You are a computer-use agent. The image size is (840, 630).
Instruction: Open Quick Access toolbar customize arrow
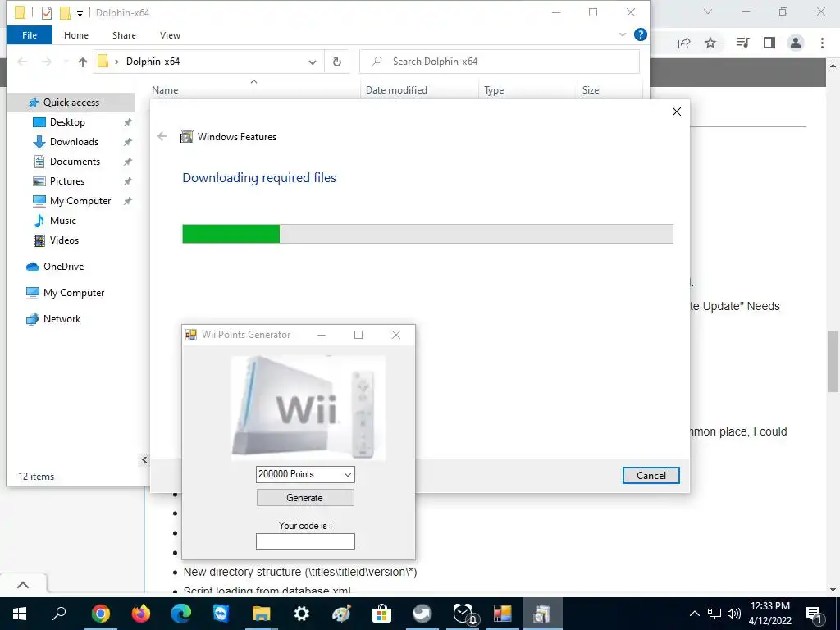pos(80,13)
